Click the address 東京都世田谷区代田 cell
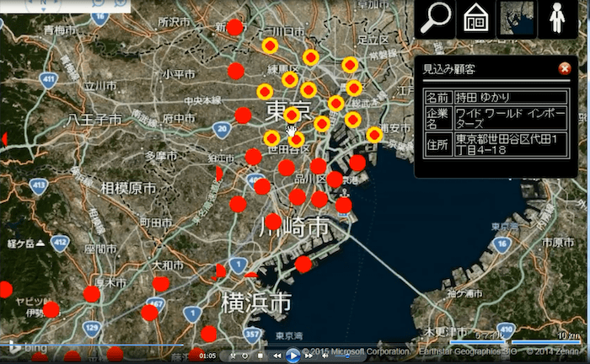 511,143
